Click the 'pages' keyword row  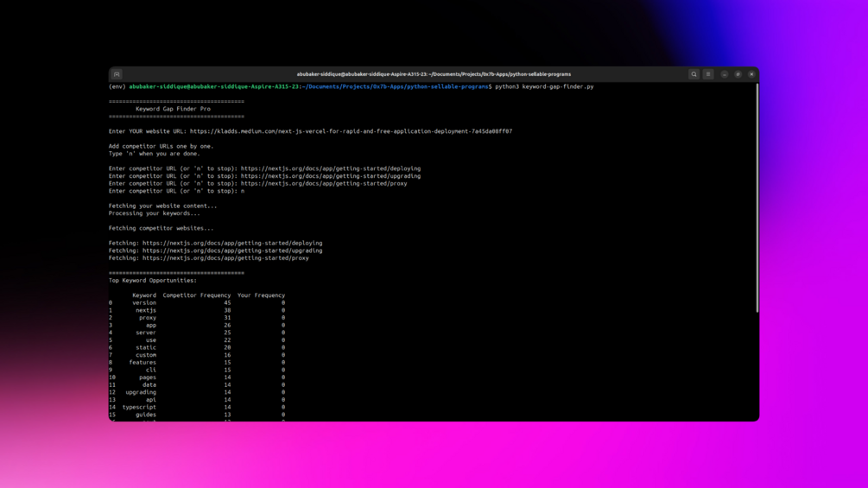pyautogui.click(x=197, y=377)
